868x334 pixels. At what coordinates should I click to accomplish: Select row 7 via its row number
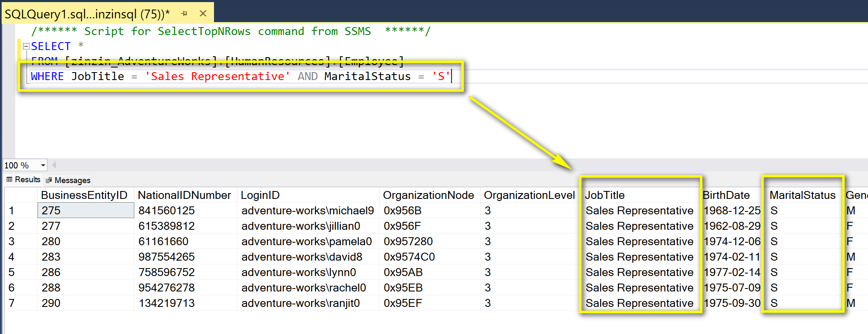tap(21, 303)
